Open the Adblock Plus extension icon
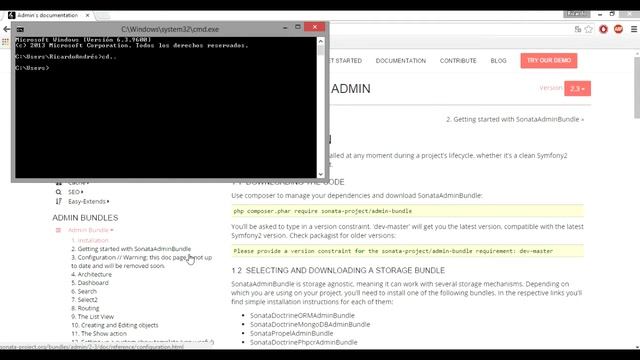Image resolution: width=640 pixels, height=360 pixels. click(x=618, y=29)
